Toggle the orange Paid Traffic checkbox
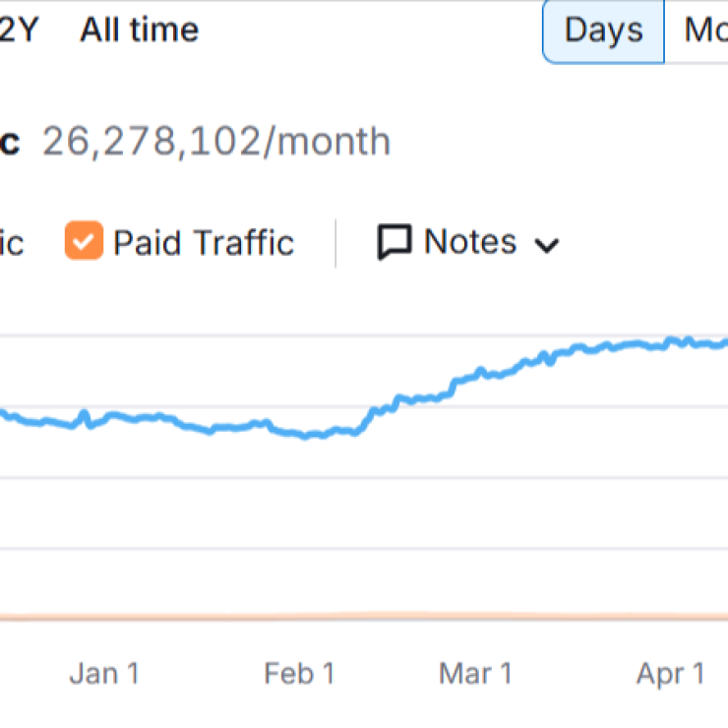This screenshot has height=728, width=728. pyautogui.click(x=84, y=242)
